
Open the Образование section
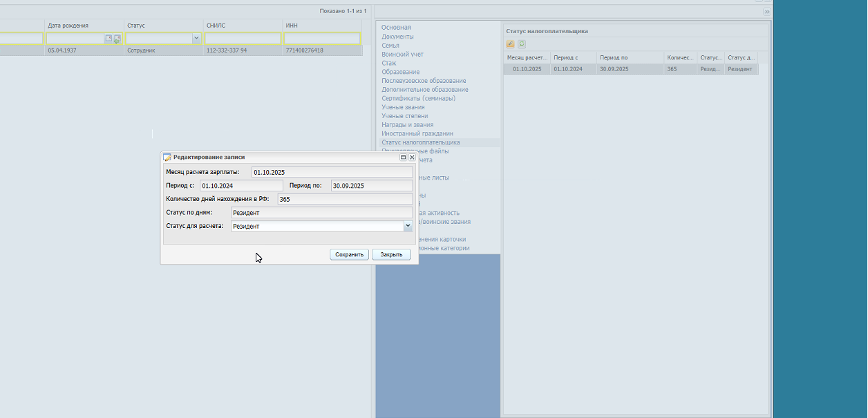pyautogui.click(x=401, y=72)
